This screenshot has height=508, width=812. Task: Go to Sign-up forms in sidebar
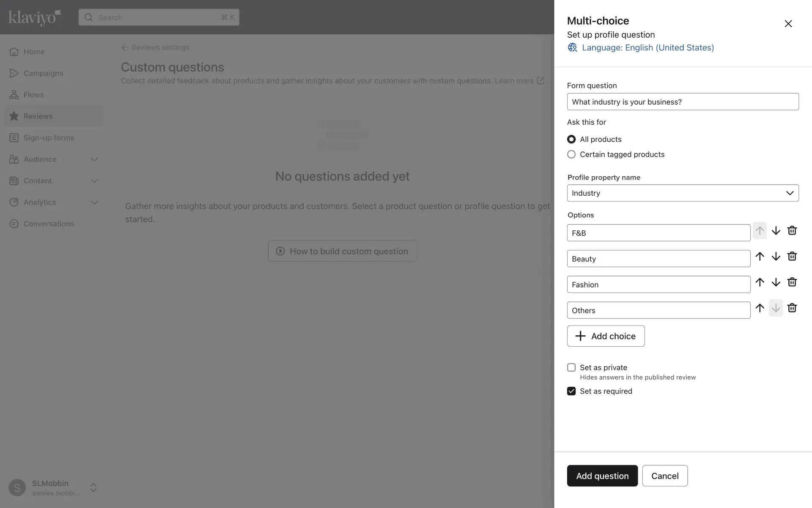49,138
